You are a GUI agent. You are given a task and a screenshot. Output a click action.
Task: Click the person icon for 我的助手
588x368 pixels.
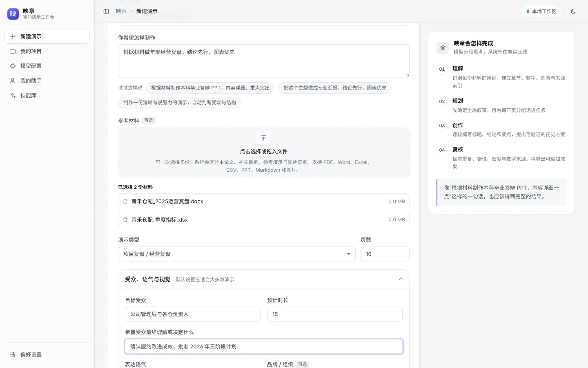(x=13, y=81)
